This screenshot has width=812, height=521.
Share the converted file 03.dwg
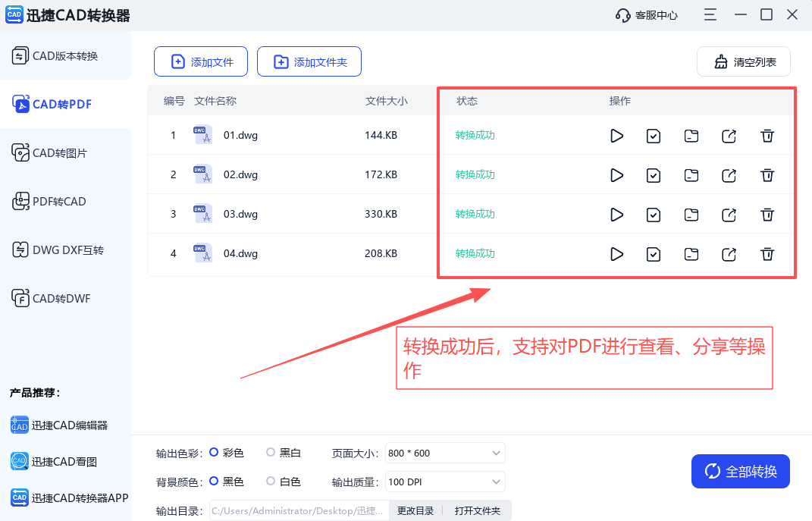[729, 215]
